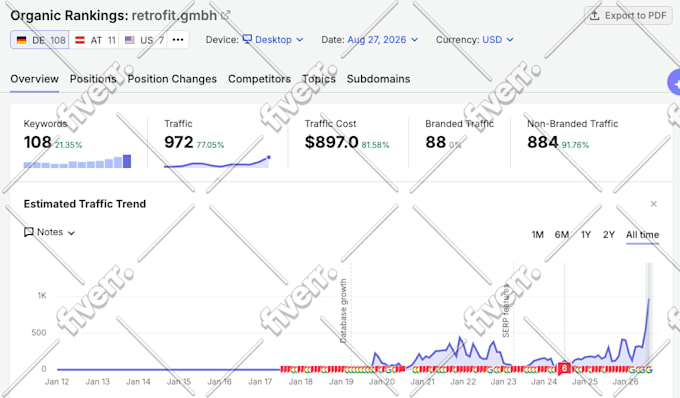Select the DE 108 country database

pos(40,40)
